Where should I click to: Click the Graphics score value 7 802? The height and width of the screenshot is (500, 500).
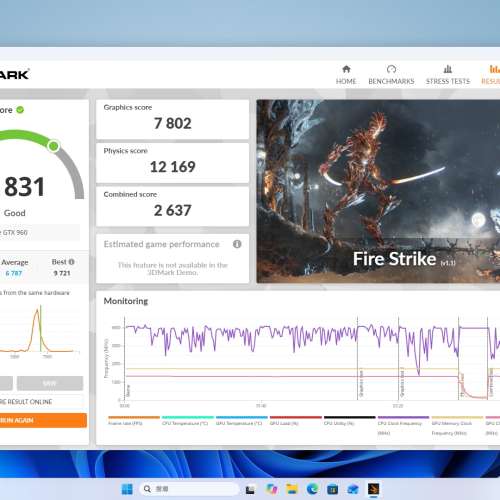(x=173, y=123)
